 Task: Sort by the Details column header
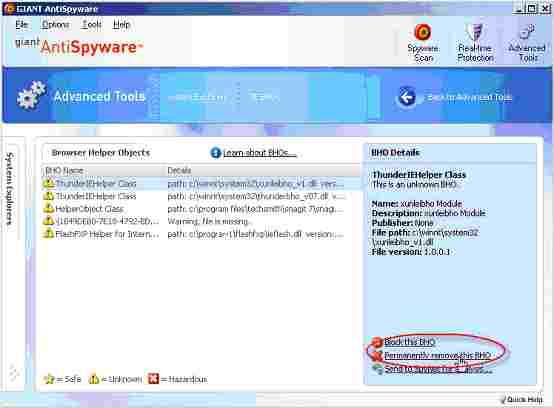pyautogui.click(x=263, y=170)
